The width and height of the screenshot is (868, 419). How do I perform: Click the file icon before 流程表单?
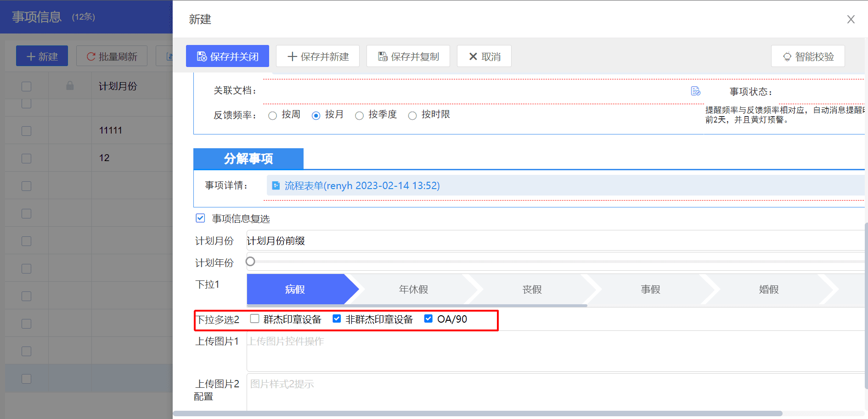click(276, 185)
